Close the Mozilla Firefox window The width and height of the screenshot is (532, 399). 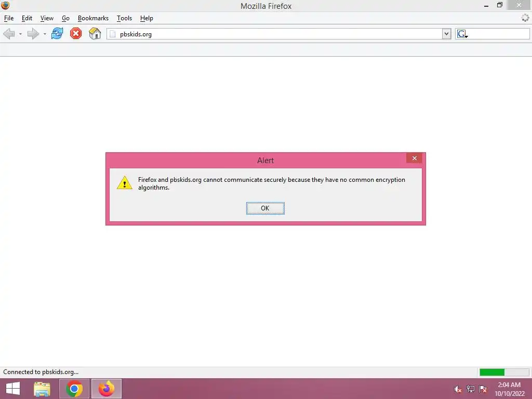(519, 5)
